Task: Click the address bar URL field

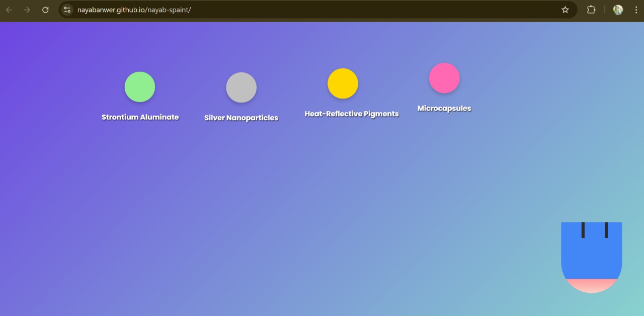Action: [317, 10]
